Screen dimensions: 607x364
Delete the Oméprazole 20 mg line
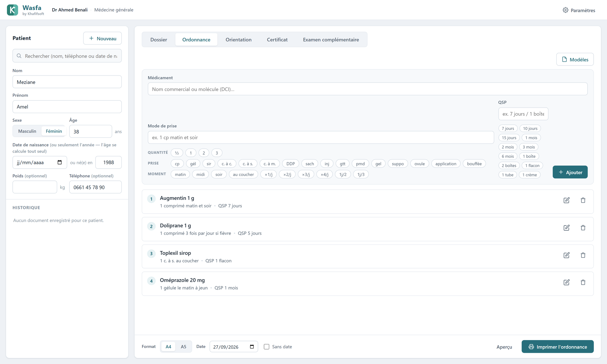(583, 282)
